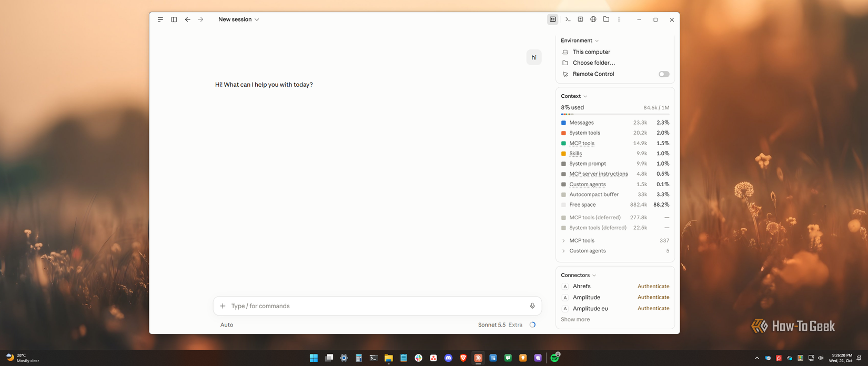Open the Windows Start button
Screen dimensions: 868x366
[x=314, y=358]
